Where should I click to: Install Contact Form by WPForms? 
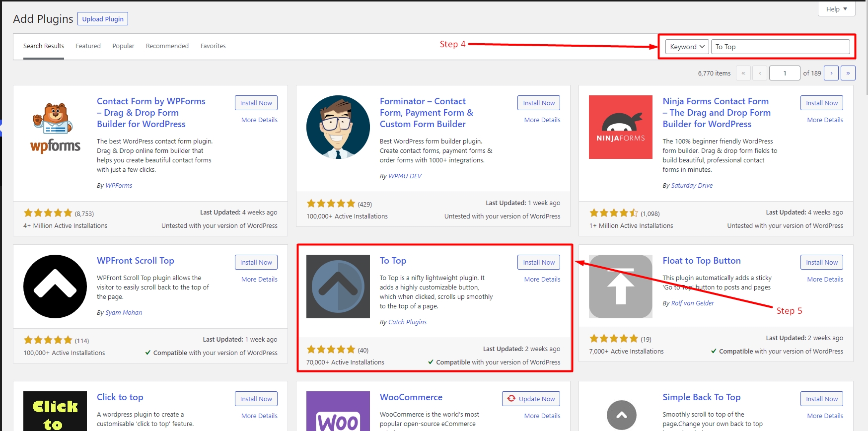[256, 103]
